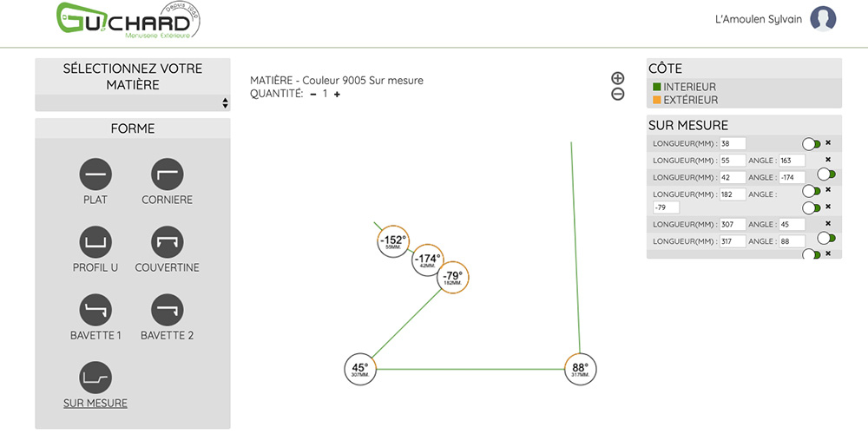Screen dimensions: 868x434
Task: Click the green Intérieur color swatch
Action: click(657, 87)
